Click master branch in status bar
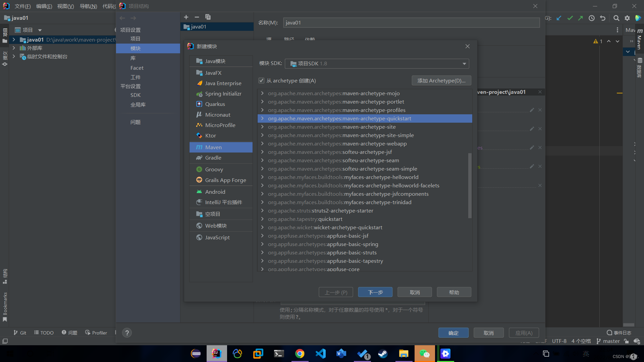The image size is (644, 362). [x=608, y=341]
